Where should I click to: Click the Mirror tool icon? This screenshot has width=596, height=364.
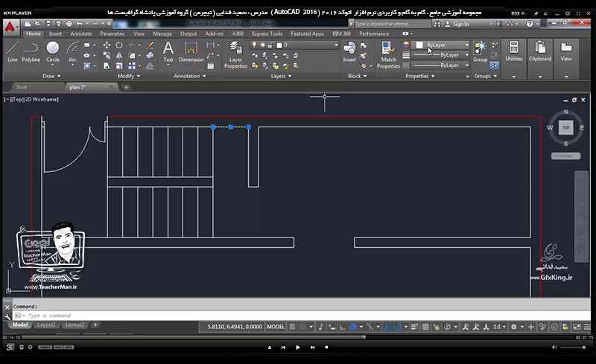[x=119, y=56]
